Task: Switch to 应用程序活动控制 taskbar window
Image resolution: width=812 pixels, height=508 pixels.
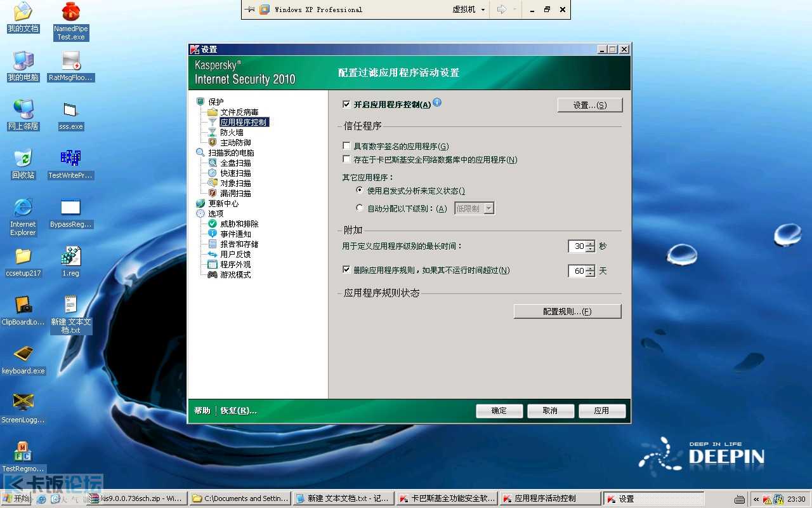Action: 550,499
